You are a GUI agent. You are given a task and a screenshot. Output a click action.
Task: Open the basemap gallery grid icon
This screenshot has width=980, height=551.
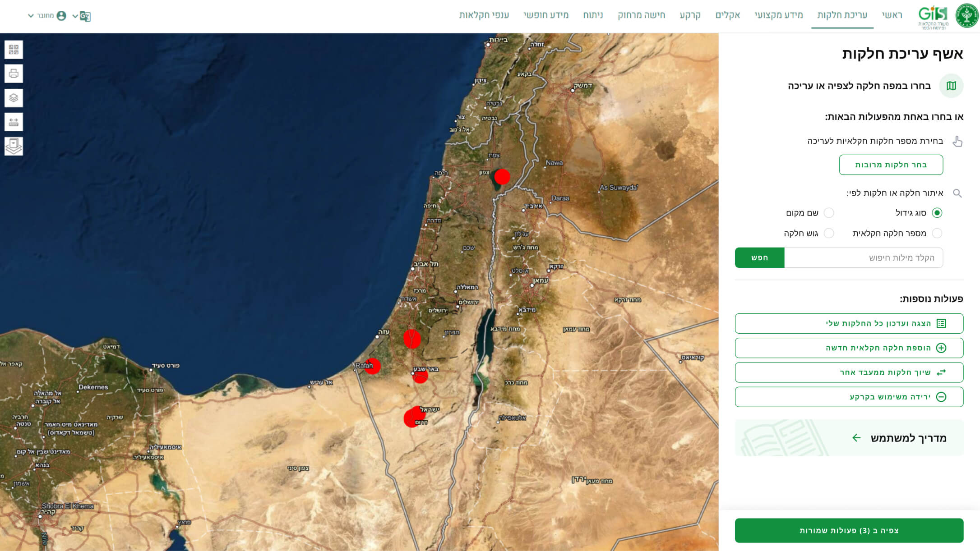pos(14,50)
